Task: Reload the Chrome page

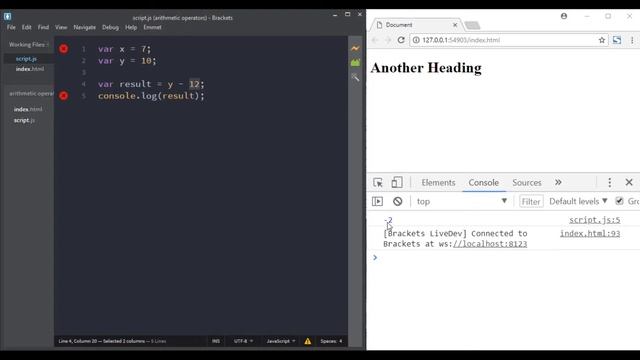Action: pos(401,40)
